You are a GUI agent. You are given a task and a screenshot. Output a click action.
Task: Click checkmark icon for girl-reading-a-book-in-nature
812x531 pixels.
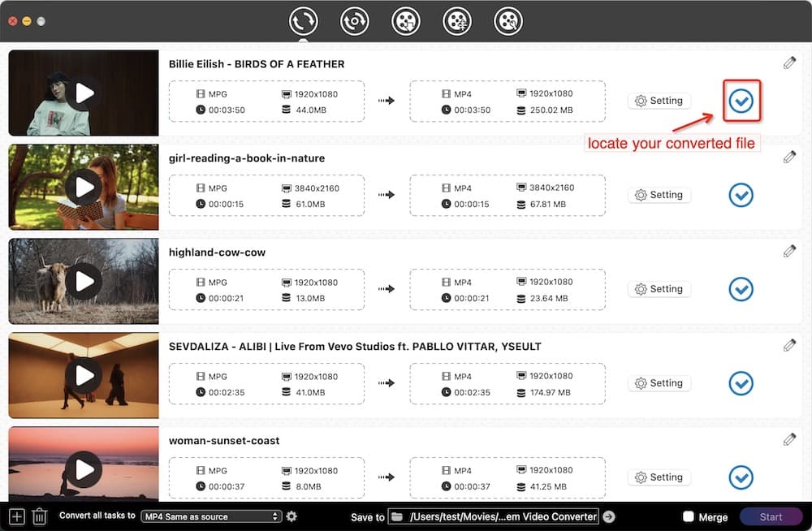[x=741, y=196]
